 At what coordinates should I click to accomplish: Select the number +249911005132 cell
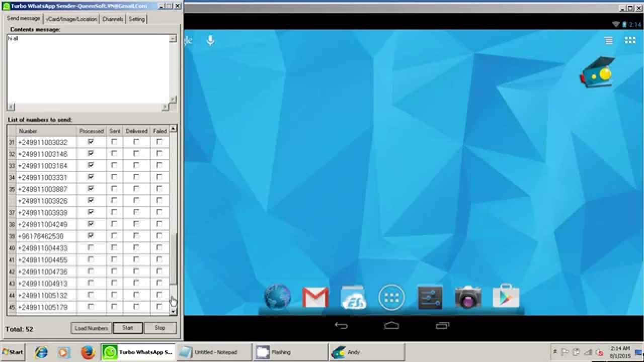pos(46,295)
